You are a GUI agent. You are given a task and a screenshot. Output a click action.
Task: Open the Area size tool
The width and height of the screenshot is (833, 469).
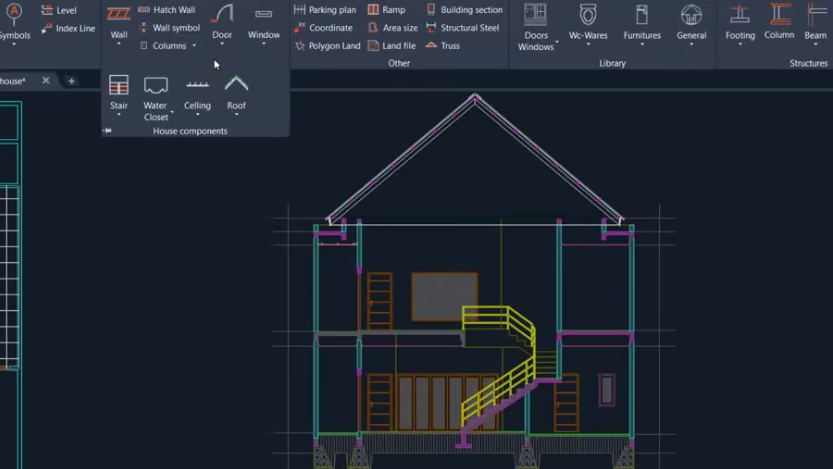coord(393,28)
